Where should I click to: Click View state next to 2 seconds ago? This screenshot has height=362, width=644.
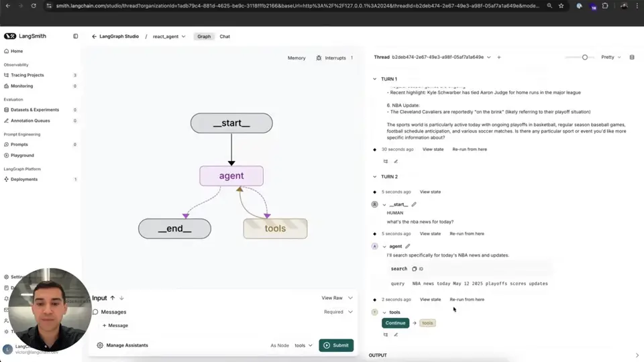(x=430, y=300)
